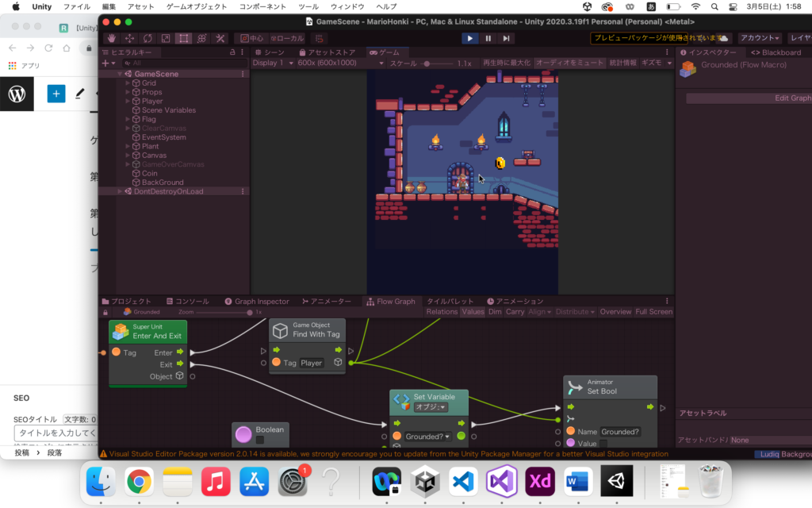
Task: Toggle Mute Audio in Game view
Action: tap(569, 63)
